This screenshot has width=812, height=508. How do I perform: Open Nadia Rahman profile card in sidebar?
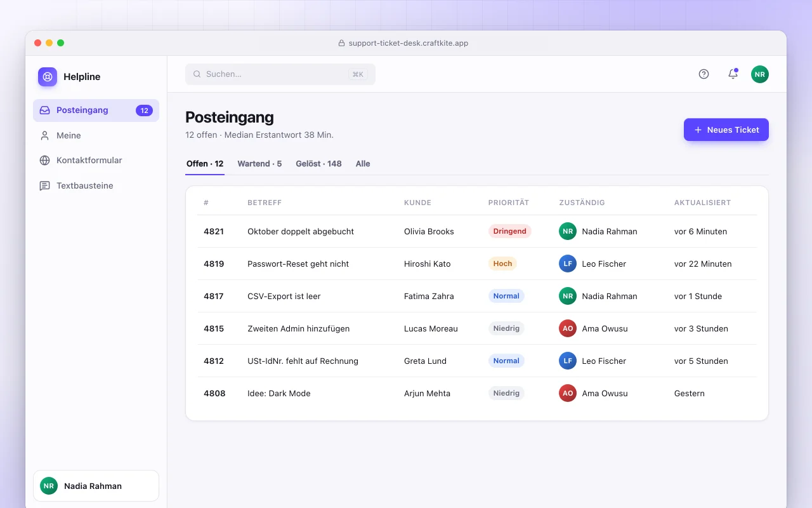click(96, 486)
